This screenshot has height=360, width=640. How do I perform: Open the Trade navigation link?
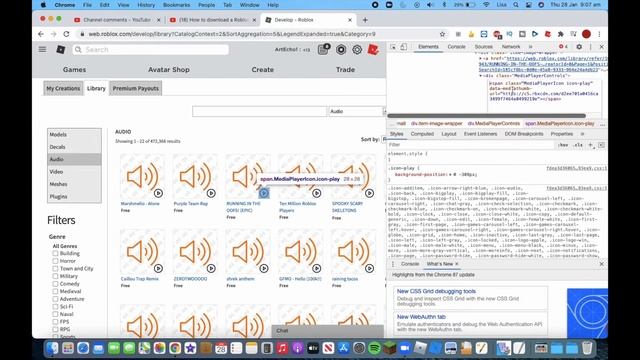345,70
